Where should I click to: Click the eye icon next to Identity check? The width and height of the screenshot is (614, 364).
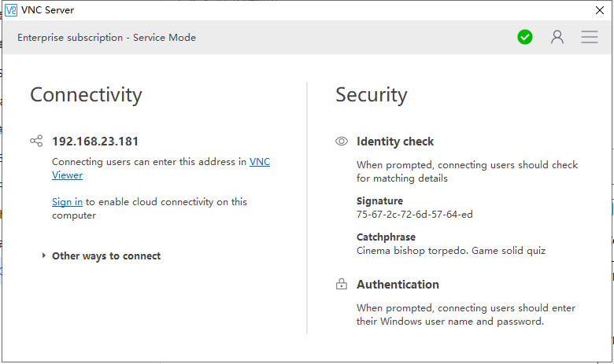click(x=342, y=142)
